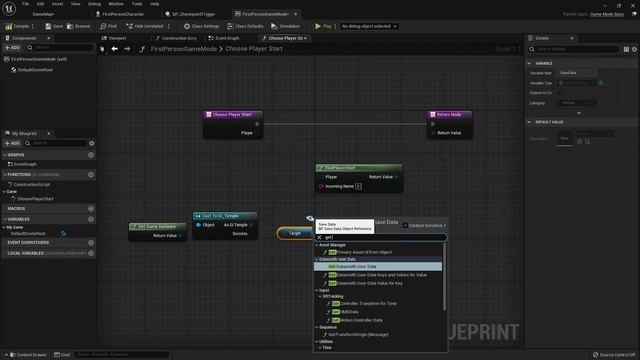
Task: Select ConstructionScript function
Action: 31,184
